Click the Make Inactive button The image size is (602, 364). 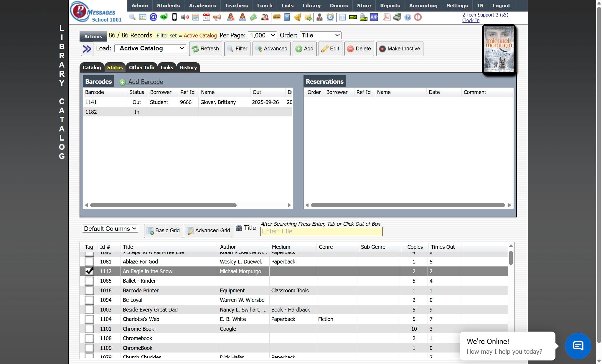[x=400, y=49]
